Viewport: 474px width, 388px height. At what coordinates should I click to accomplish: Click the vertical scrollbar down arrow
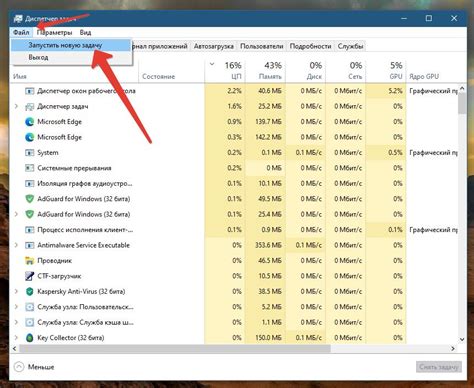click(462, 339)
